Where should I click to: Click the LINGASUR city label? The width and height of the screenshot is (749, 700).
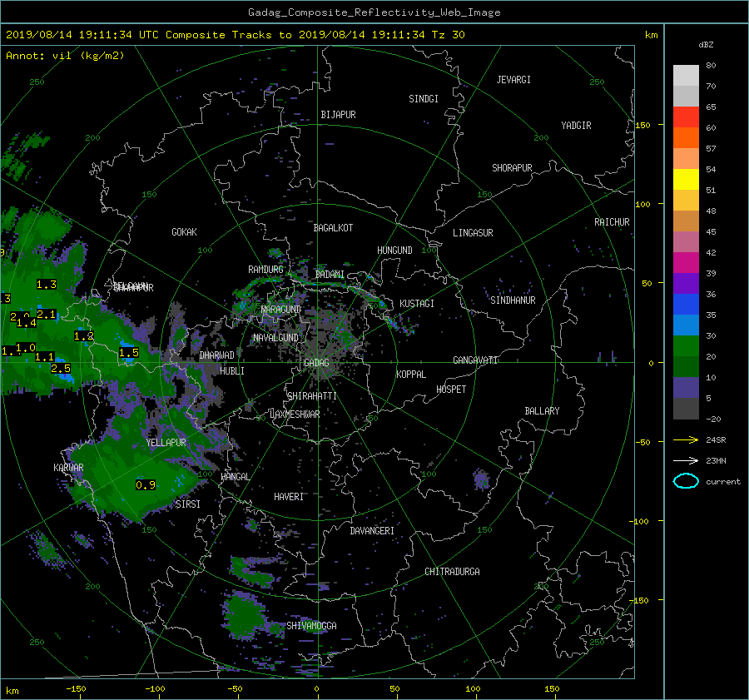click(x=473, y=233)
